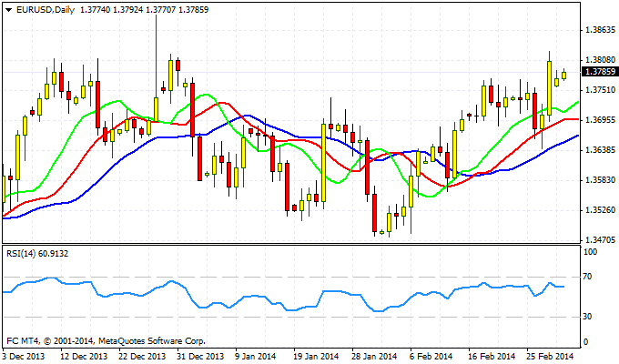Click price level 1.38080 on the axis

tap(601, 60)
